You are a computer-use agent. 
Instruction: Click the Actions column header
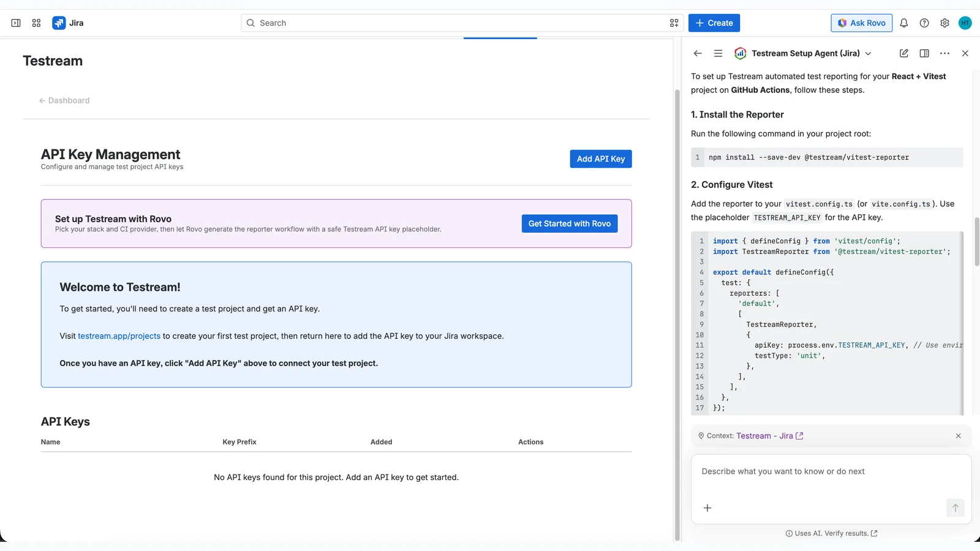[531, 442]
